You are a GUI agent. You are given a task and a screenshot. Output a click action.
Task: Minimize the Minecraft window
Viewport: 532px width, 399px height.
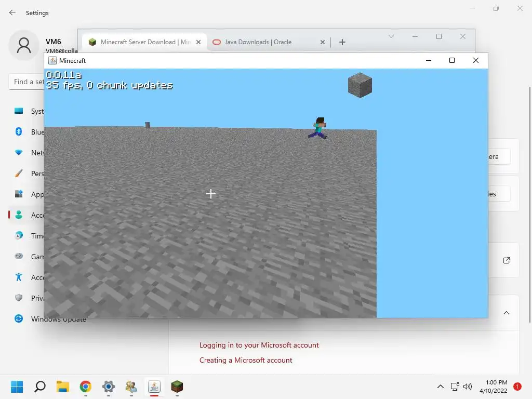tap(429, 60)
